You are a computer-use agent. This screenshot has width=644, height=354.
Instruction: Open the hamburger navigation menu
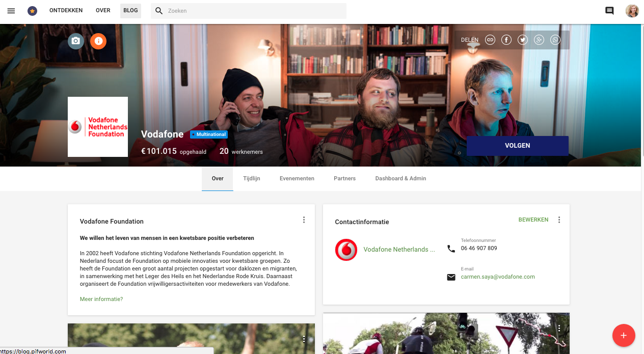click(11, 11)
